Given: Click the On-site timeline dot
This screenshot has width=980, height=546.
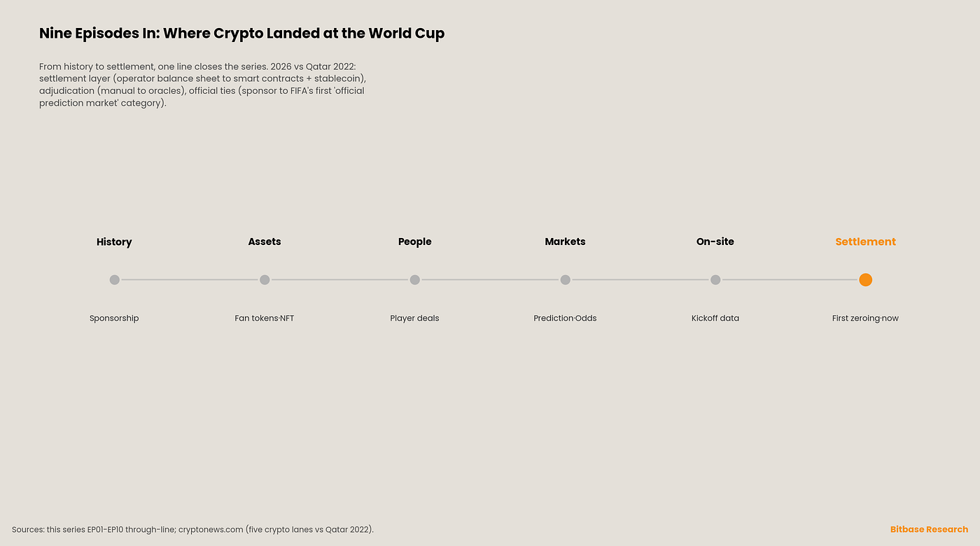Looking at the screenshot, I should (715, 280).
